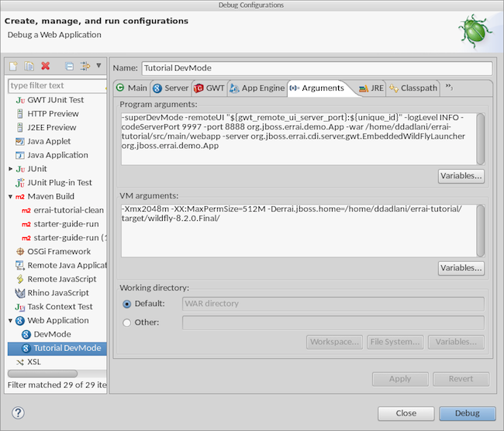Select errai-tutorial-clean Maven configuration

[x=63, y=211]
